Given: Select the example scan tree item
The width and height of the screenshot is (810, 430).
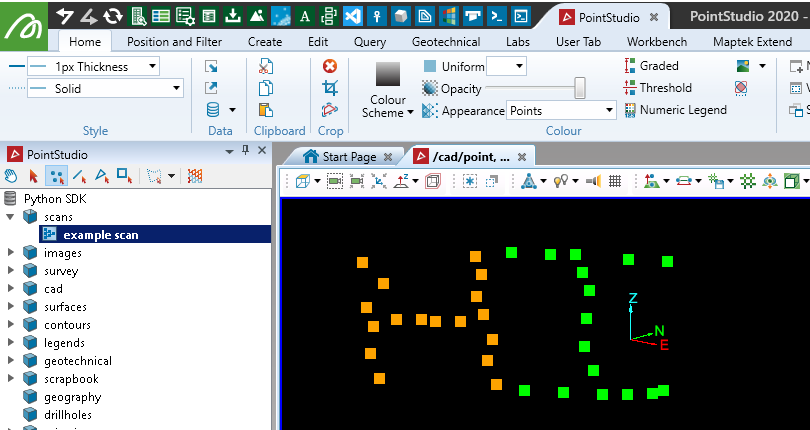Looking at the screenshot, I should 155,235.
